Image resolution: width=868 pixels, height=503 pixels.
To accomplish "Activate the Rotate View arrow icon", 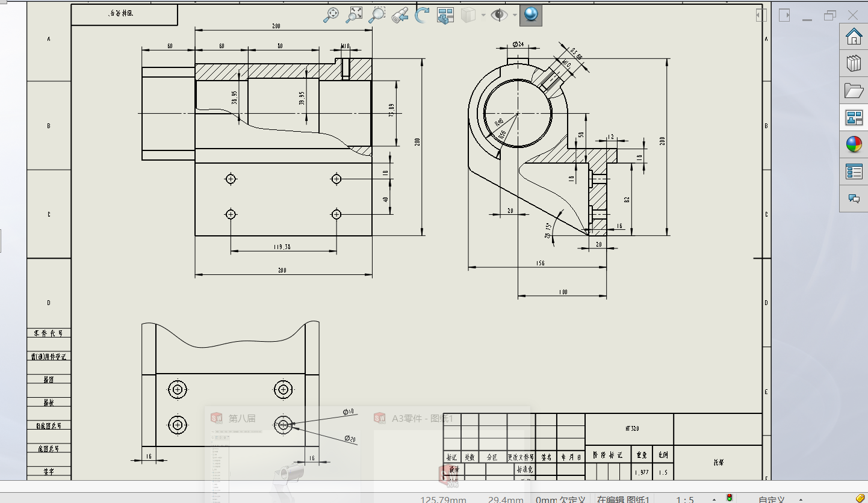I will coord(423,15).
